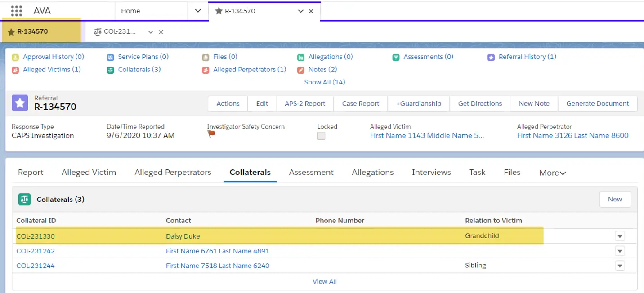Switch to the Report tab
Viewport: 644px width, 293px height.
click(x=31, y=172)
